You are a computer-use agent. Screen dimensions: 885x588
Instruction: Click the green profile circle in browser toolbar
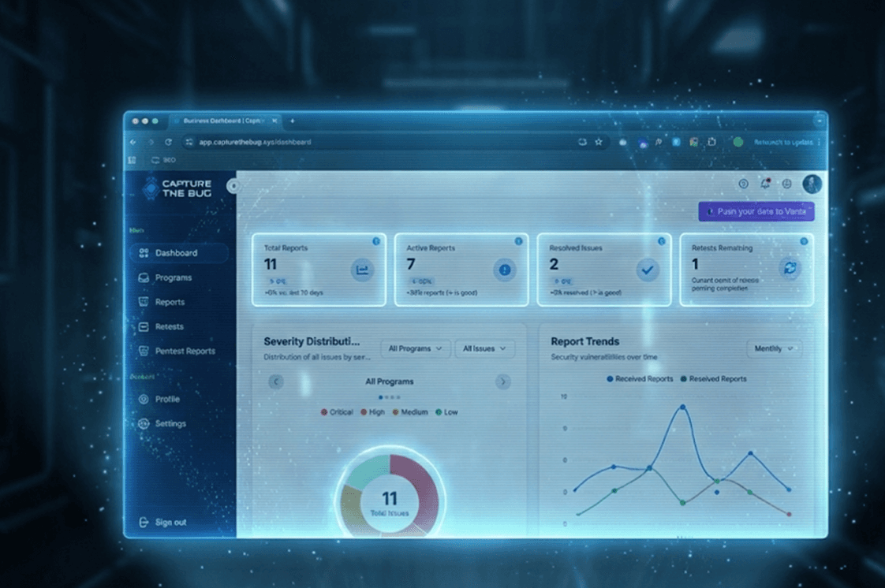click(x=737, y=142)
